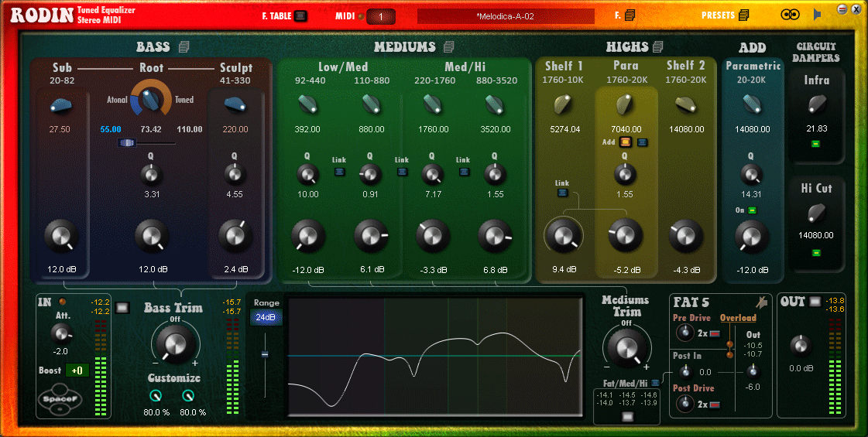Click the double-ring compare icon
The image size is (868, 437).
point(789,15)
